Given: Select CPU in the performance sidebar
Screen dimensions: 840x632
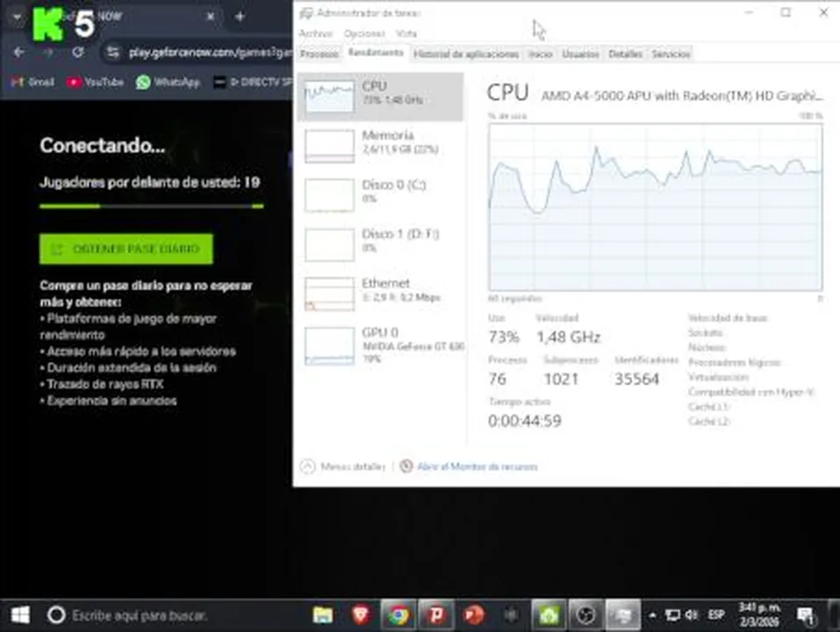Looking at the screenshot, I should (380, 97).
